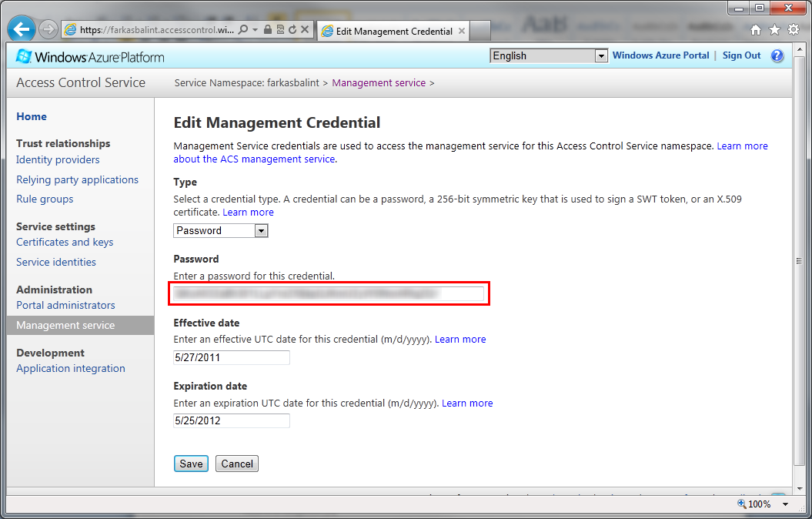812x519 pixels.
Task: Follow the Management service breadcrumb link
Action: (379, 83)
